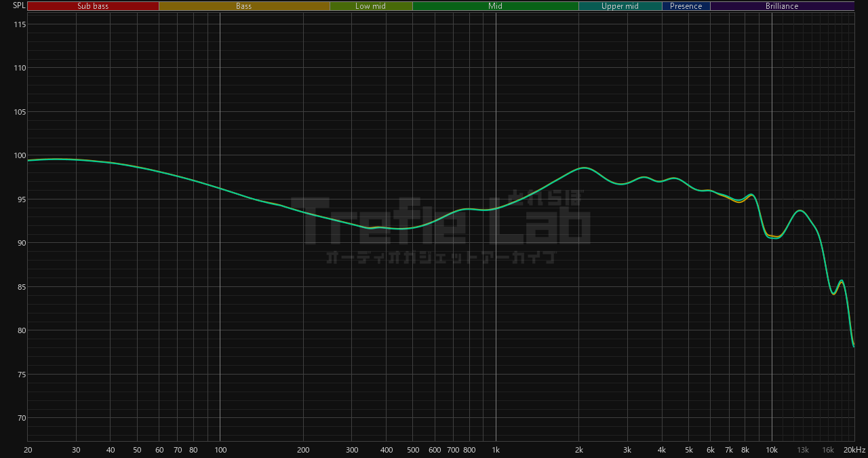The width and height of the screenshot is (868, 458).
Task: Click the curve peak near 2k
Action: tap(583, 167)
